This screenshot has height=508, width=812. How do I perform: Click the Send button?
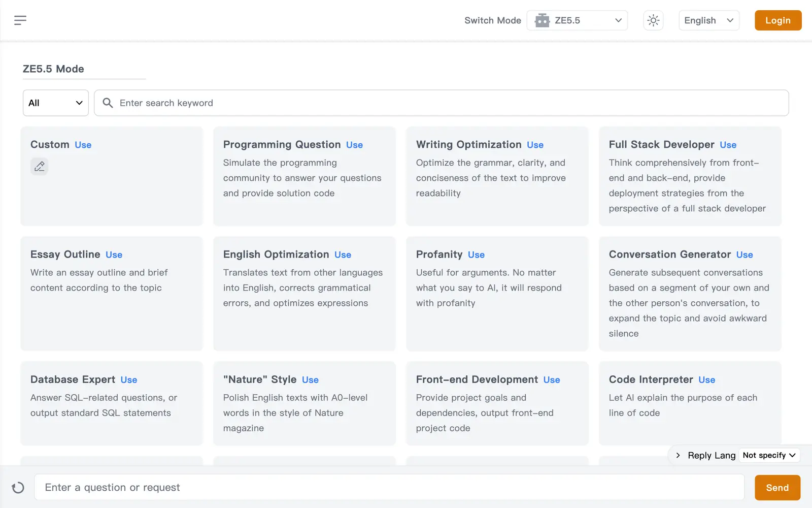(777, 488)
